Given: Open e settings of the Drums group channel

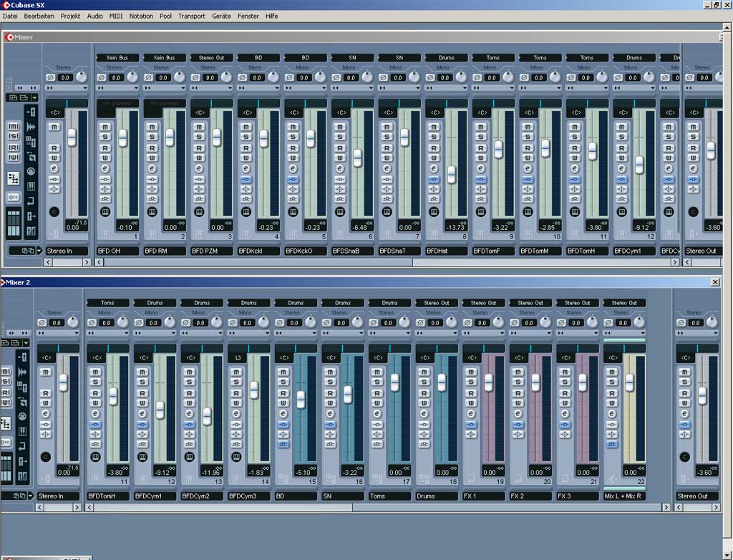Looking at the screenshot, I should pos(424,414).
